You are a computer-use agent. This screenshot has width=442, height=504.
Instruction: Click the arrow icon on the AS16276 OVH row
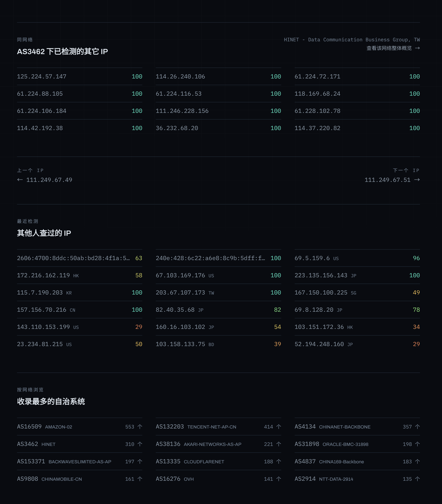279,479
